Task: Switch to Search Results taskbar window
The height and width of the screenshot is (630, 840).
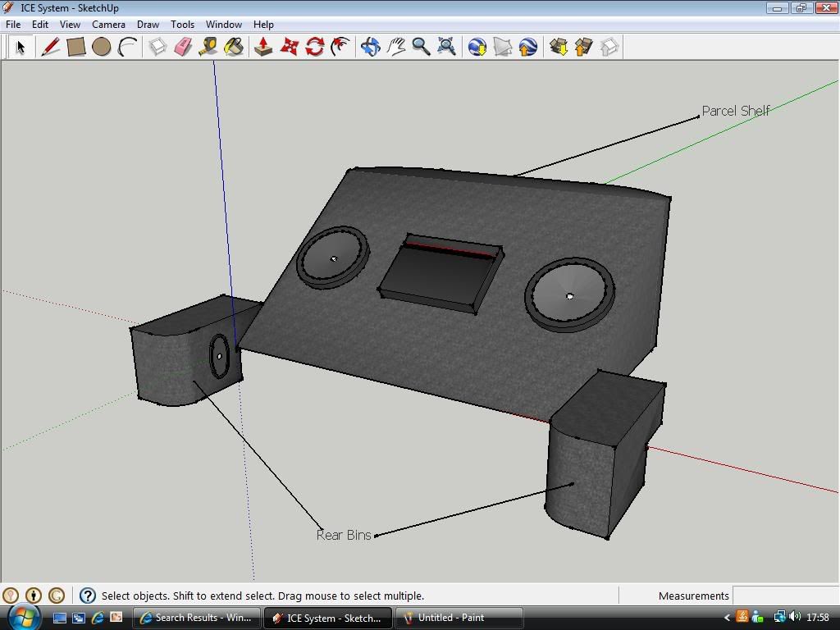Action: (196, 618)
